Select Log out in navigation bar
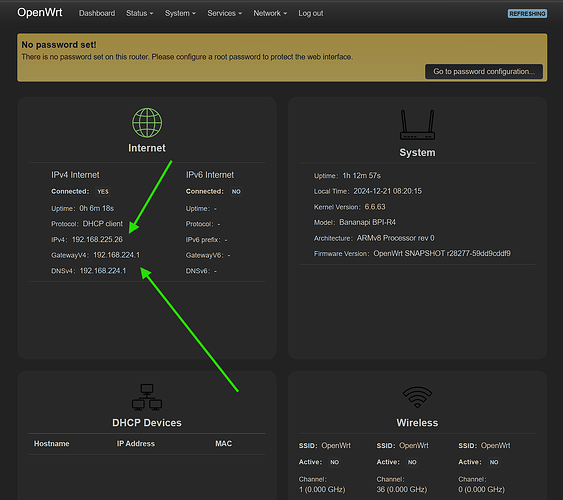The height and width of the screenshot is (500, 563). coord(311,13)
